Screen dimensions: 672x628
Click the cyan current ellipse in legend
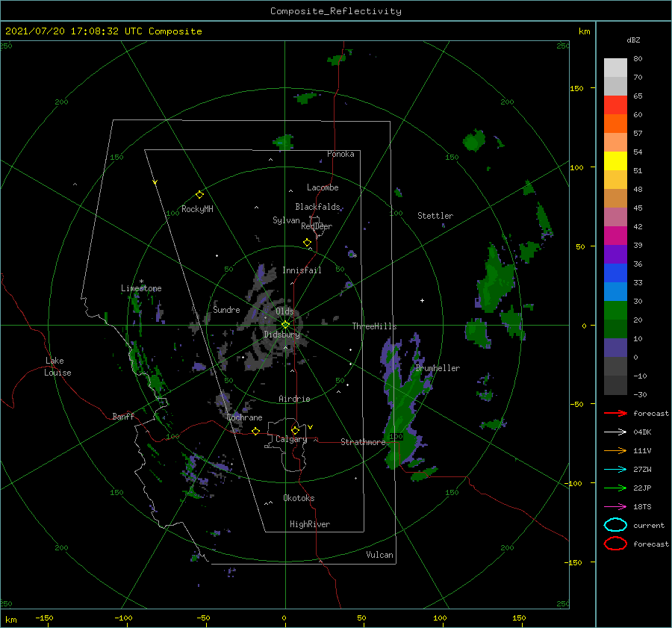pos(615,525)
